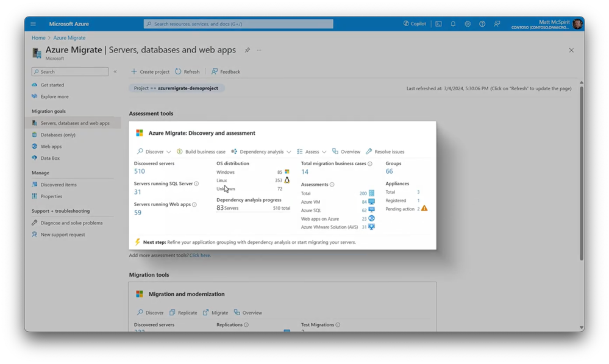Screen dimensions: 609x364
Task: Open the 66 groups count
Action: pyautogui.click(x=389, y=171)
